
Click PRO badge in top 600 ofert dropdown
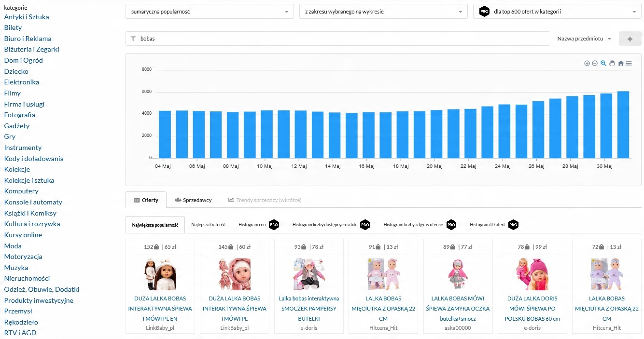tap(485, 12)
